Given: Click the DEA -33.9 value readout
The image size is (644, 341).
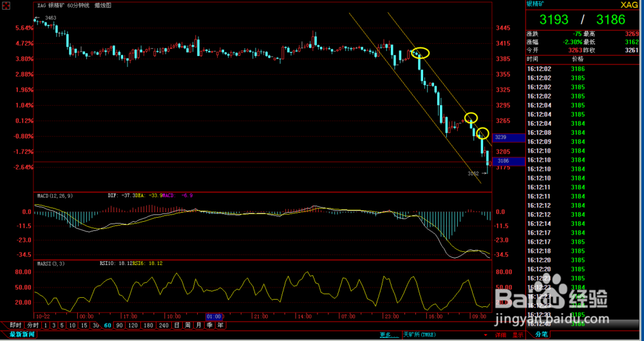Looking at the screenshot, I should (149, 196).
